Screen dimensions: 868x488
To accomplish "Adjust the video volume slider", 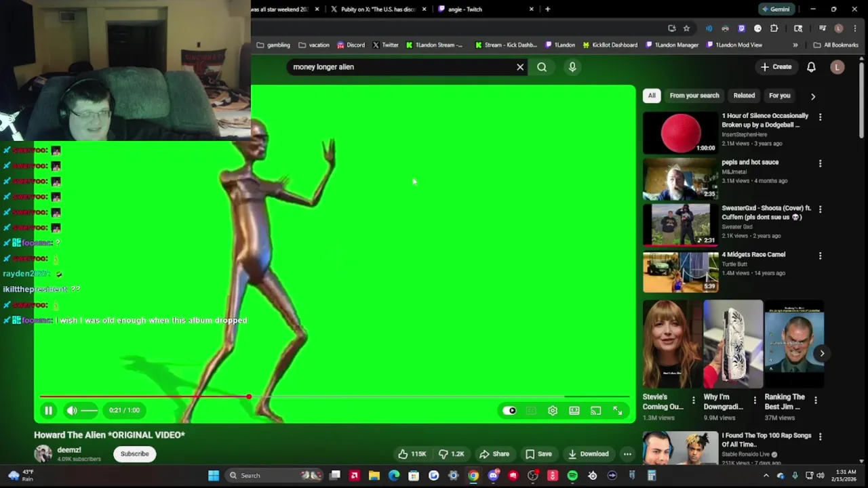I will pos(90,410).
